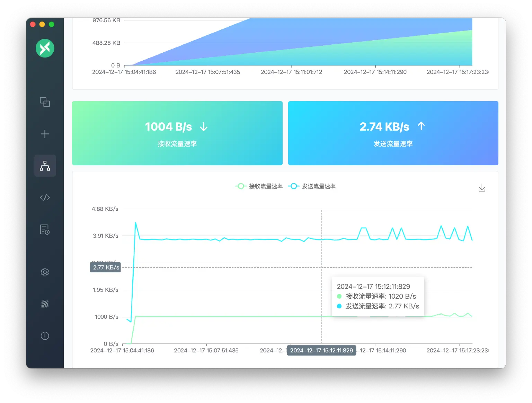Click the 2.74 KB/s send rate card
The image size is (532, 403).
coord(393,133)
